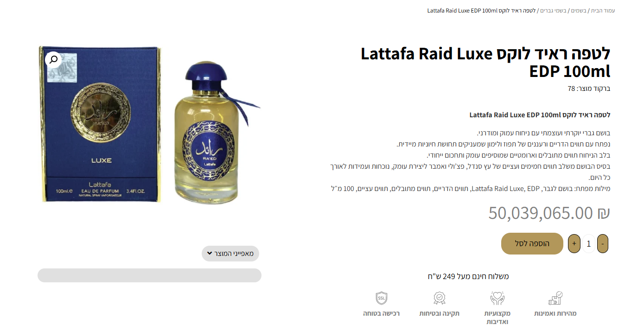The width and height of the screenshot is (644, 331).
Task: Decrease quantity with the minus button
Action: coord(603,243)
